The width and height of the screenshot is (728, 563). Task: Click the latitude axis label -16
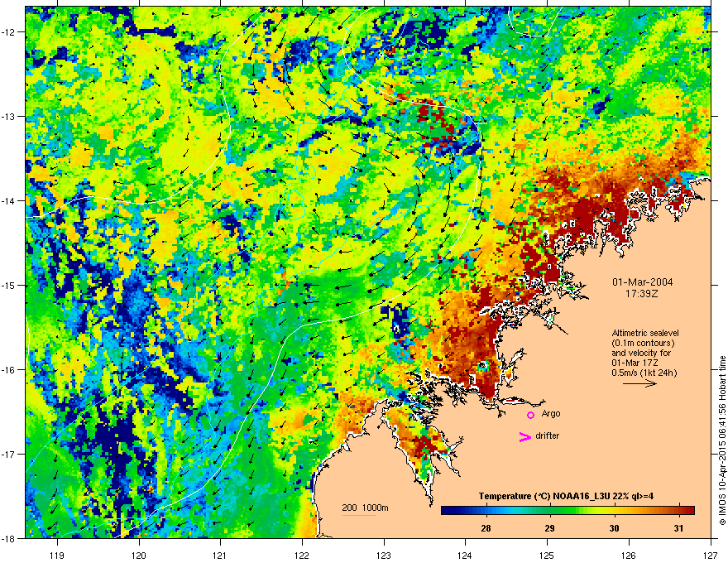click(9, 370)
